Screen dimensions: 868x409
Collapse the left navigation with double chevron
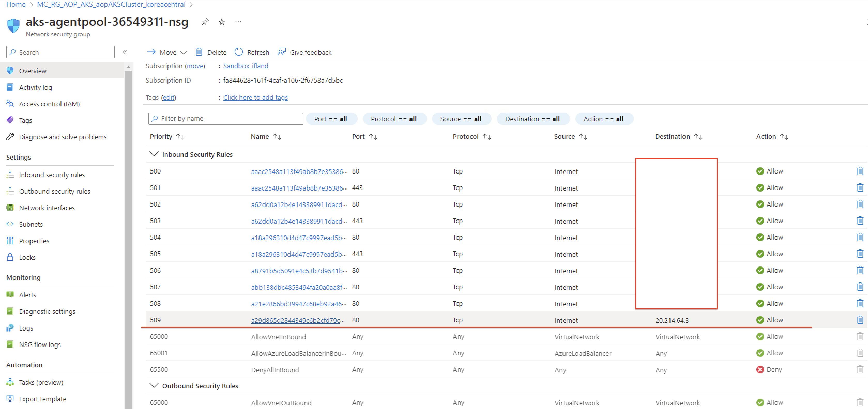click(125, 52)
